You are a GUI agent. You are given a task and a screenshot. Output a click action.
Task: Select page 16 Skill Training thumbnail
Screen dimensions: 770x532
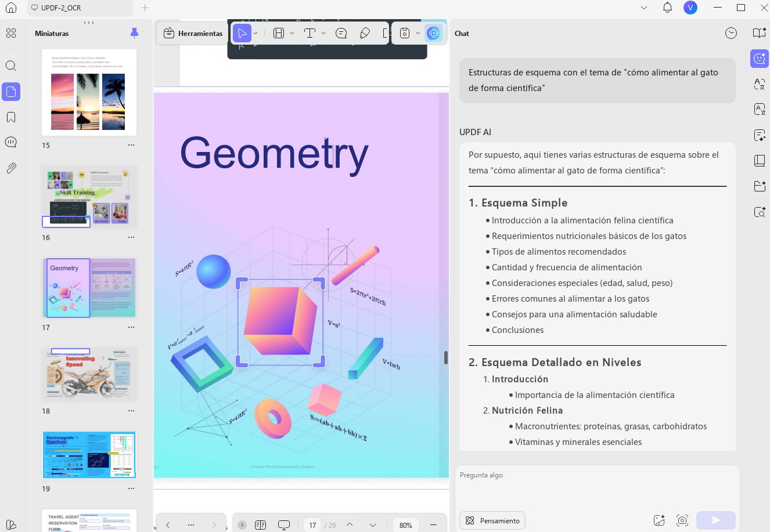click(x=89, y=197)
